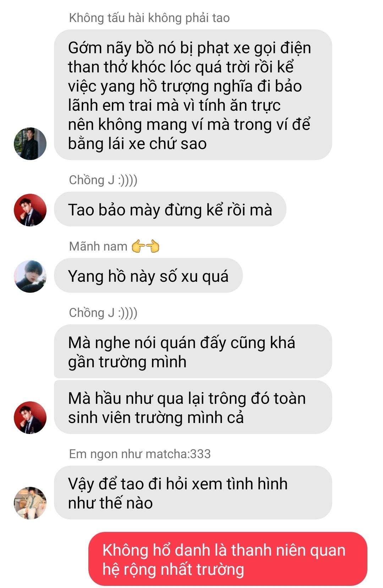
Task: Tap second 'Chồng J :))))' label above 'Mà nghe nói'
Action: coord(103,313)
